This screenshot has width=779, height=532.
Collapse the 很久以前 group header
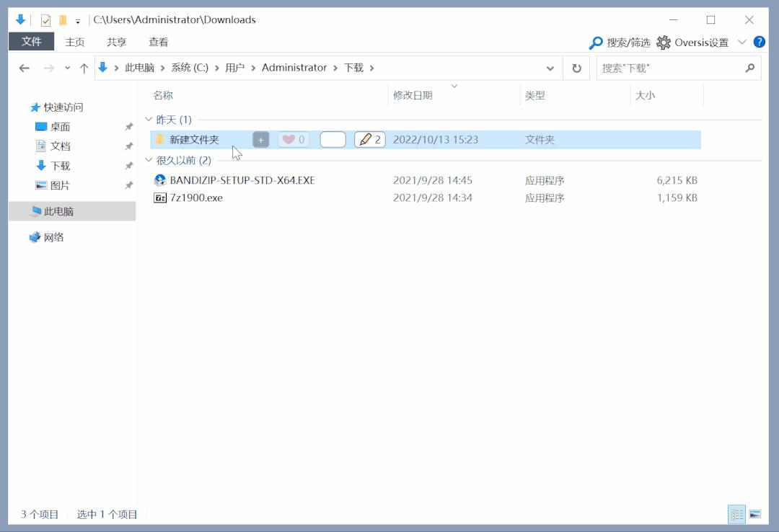[149, 160]
